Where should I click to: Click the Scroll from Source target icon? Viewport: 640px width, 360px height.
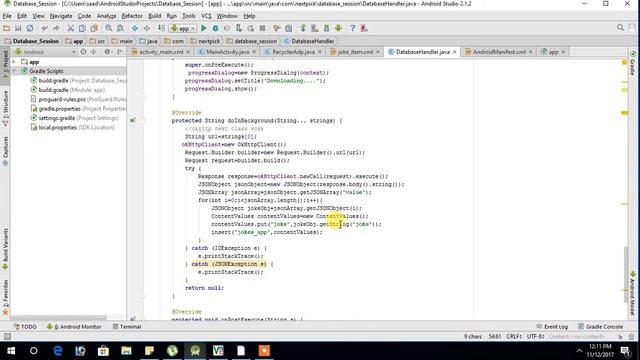click(83, 52)
